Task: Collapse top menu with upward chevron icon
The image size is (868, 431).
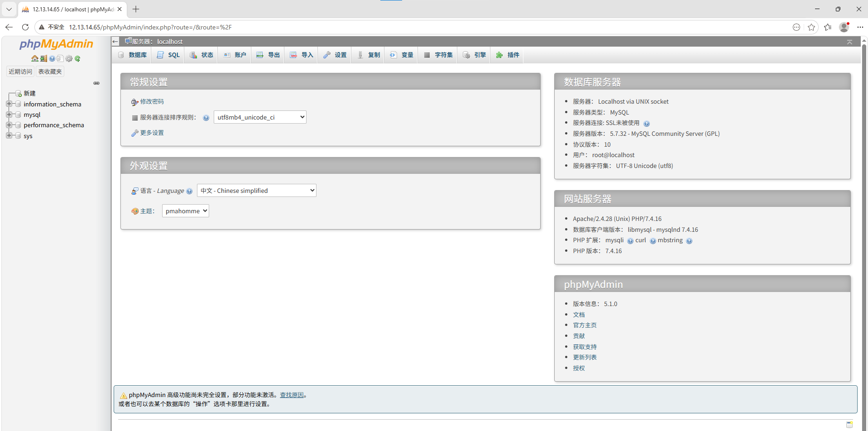Action: pyautogui.click(x=849, y=42)
